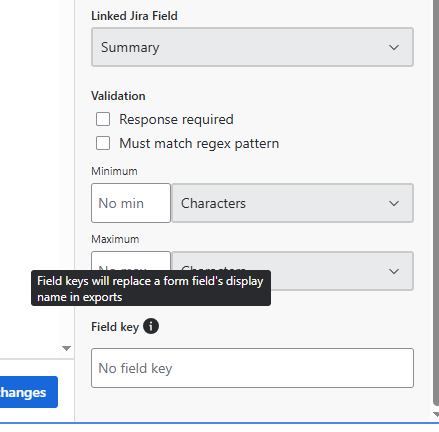Click the Field key label
Image resolution: width=439 pixels, height=432 pixels.
[x=115, y=327]
